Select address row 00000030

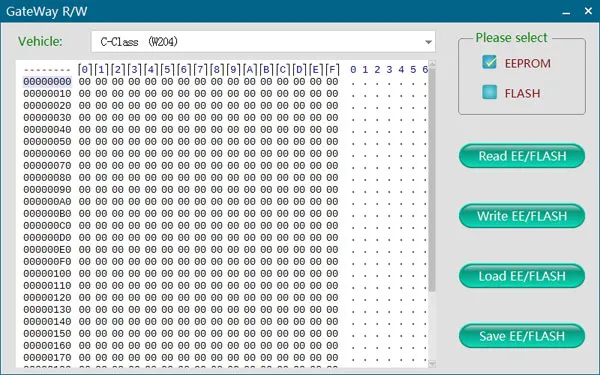47,117
